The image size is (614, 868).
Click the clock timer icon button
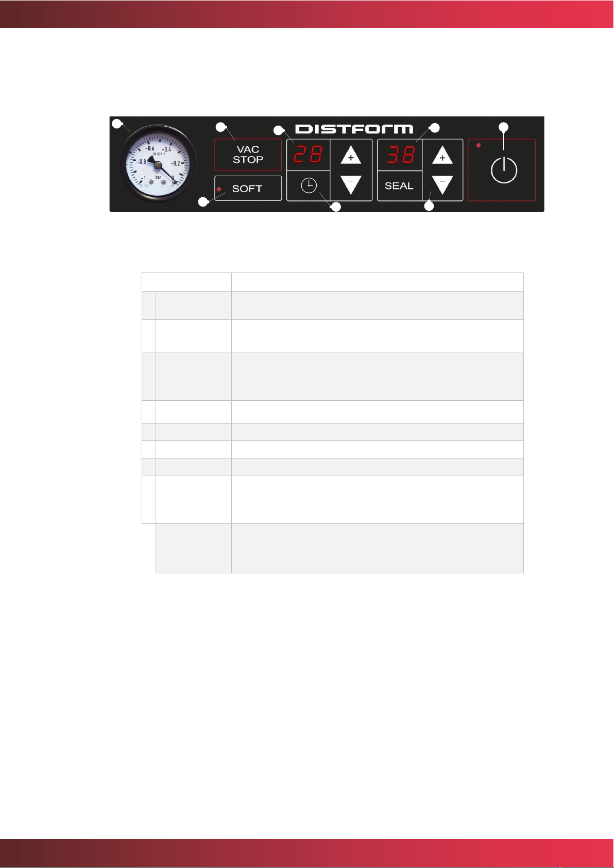point(309,185)
